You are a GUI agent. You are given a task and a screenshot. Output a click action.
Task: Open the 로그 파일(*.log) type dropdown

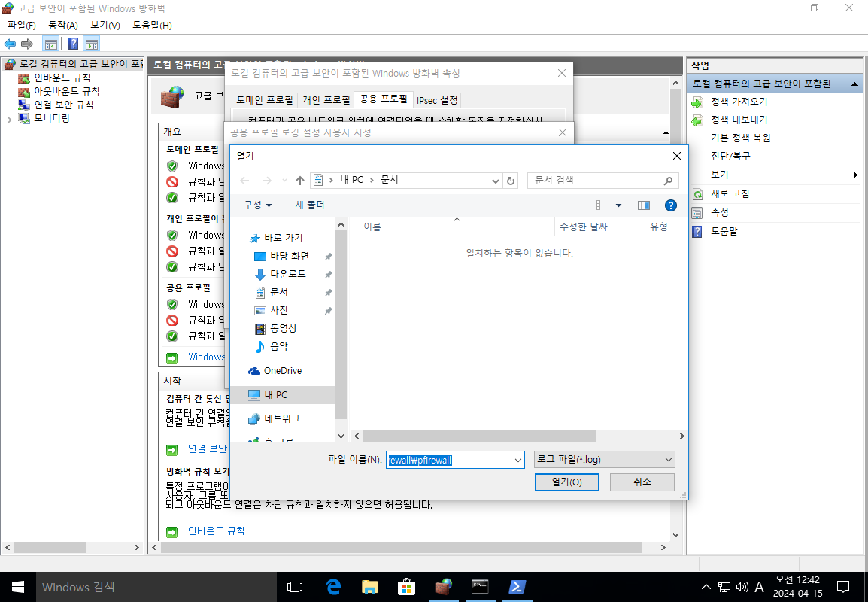[605, 460]
